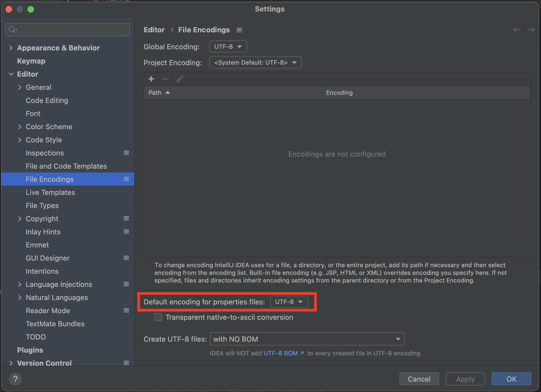Open the Keymap settings page
541x392 pixels.
31,61
